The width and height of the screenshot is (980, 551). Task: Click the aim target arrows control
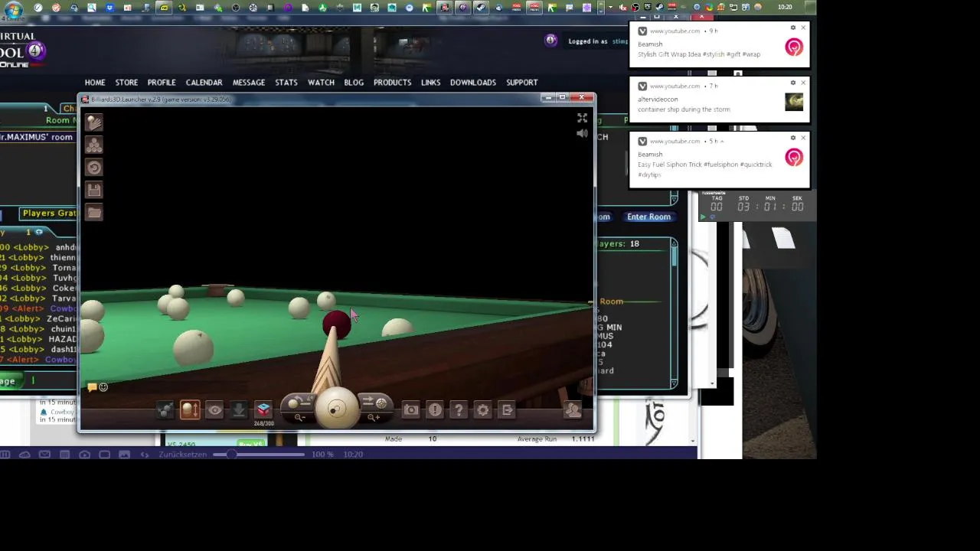click(x=374, y=403)
